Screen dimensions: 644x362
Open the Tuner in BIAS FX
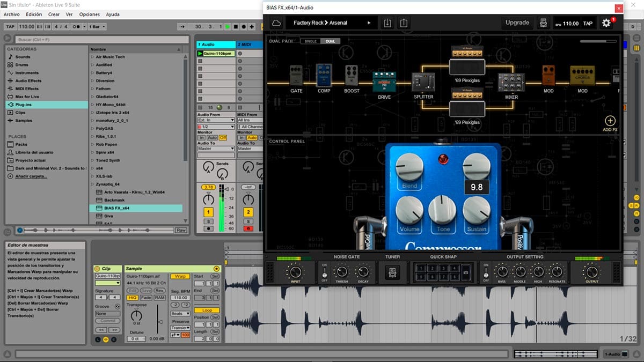click(393, 272)
